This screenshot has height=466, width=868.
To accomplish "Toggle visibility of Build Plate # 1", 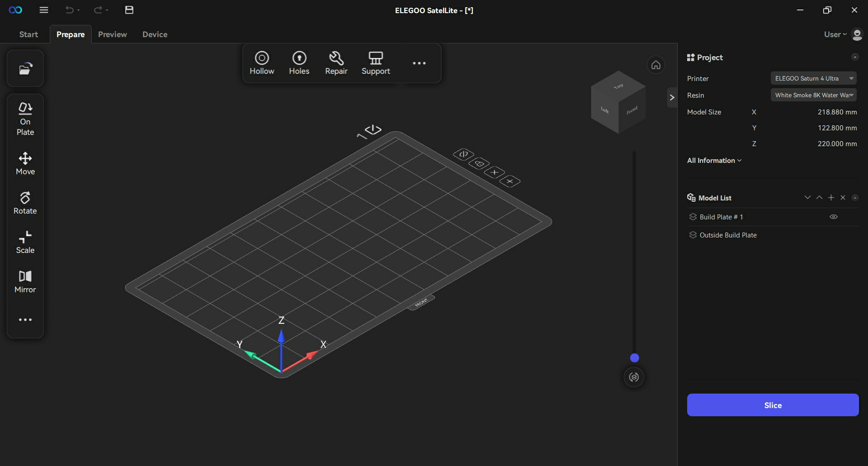I will point(834,217).
